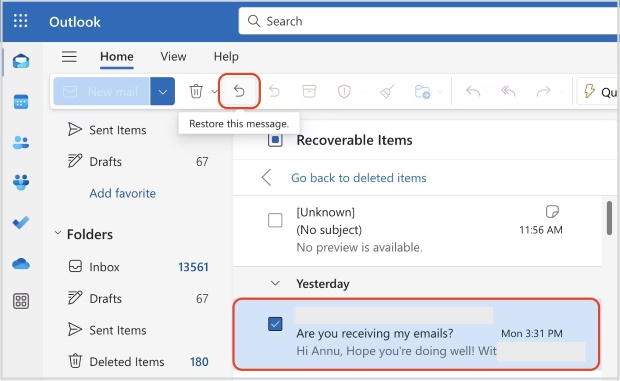Open the Move to dropdown arrow
This screenshot has width=620, height=381.
tap(440, 92)
